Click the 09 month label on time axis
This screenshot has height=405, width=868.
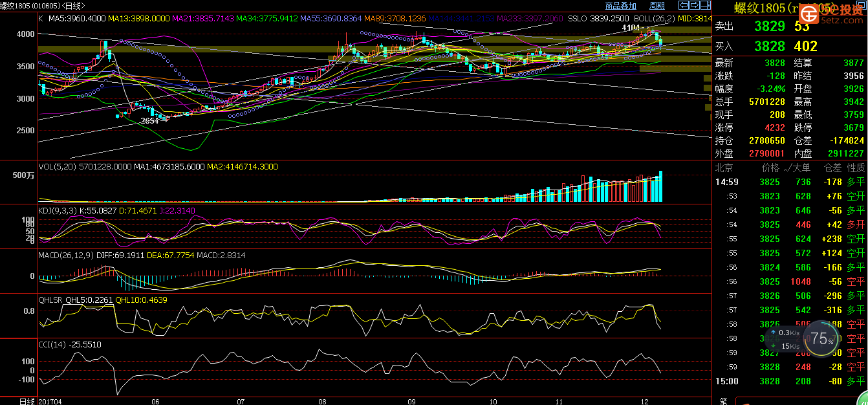point(411,401)
